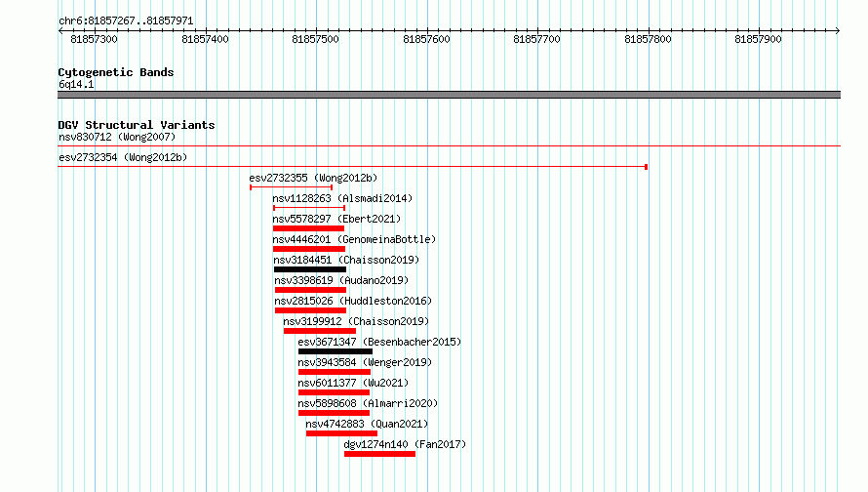Select the nsv4446201 (GenomeinaBottle) label
Screen dimensions: 868x492
pyautogui.click(x=354, y=239)
